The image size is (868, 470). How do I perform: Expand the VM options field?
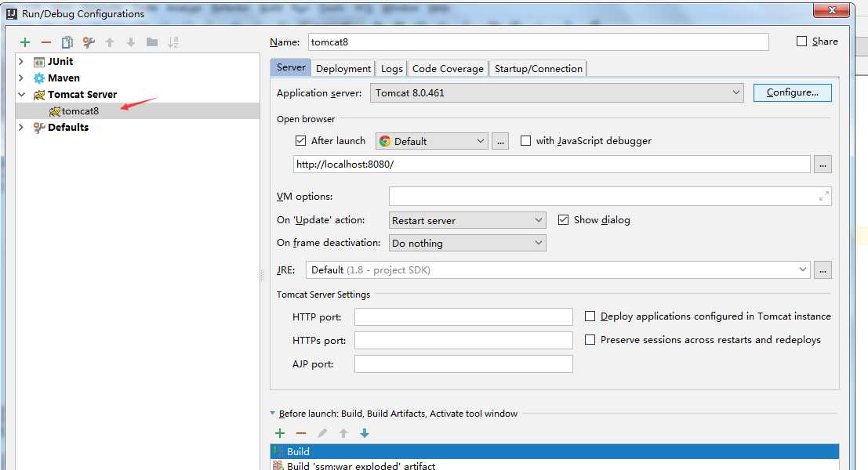[824, 197]
